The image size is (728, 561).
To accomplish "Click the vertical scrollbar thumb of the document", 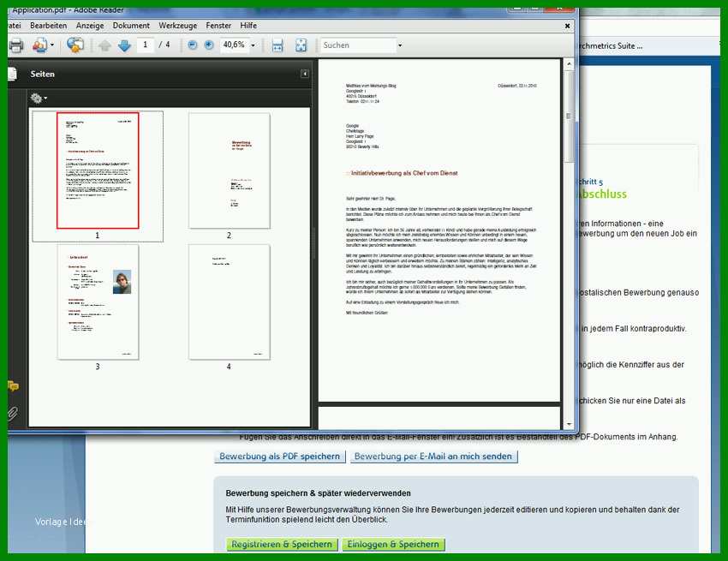I will pos(569,116).
